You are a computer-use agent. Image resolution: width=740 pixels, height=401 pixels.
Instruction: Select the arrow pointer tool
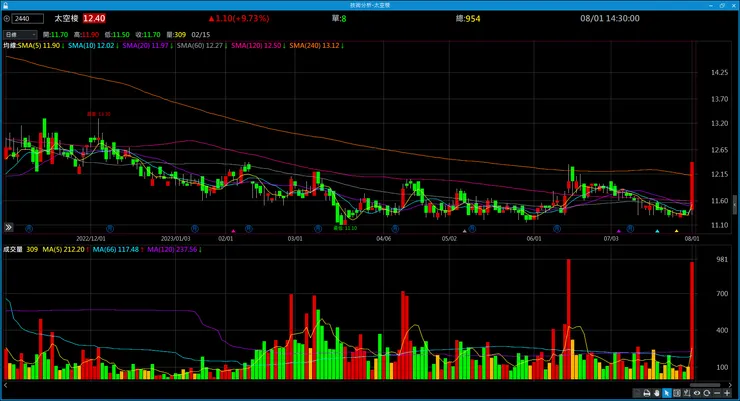point(666,393)
